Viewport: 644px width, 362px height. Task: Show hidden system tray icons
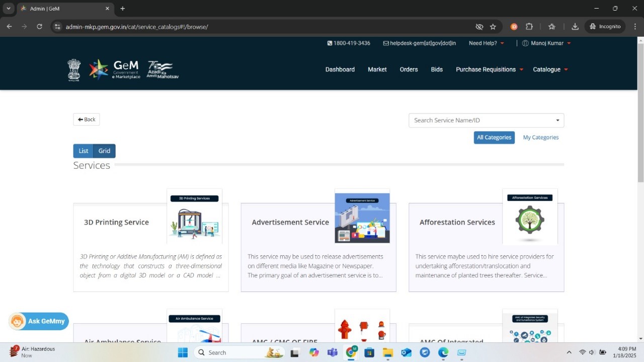pyautogui.click(x=569, y=352)
